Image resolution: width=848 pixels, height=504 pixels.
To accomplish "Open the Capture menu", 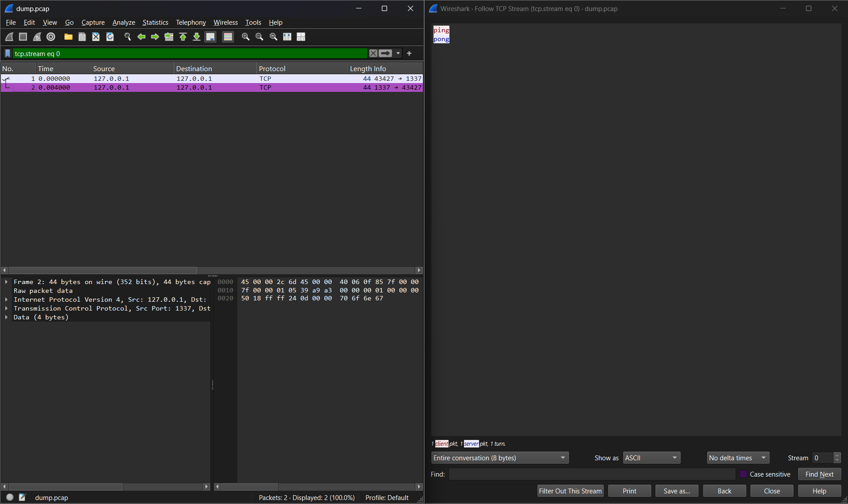I will click(x=93, y=23).
